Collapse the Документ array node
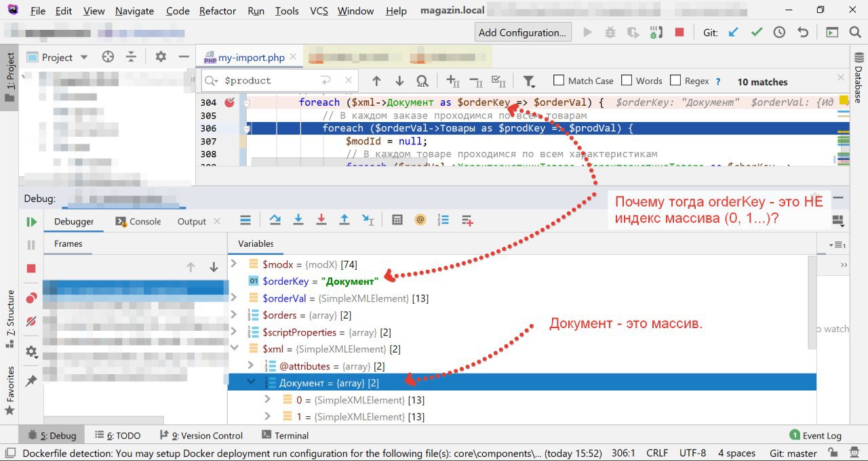This screenshot has width=868, height=461. tap(252, 382)
